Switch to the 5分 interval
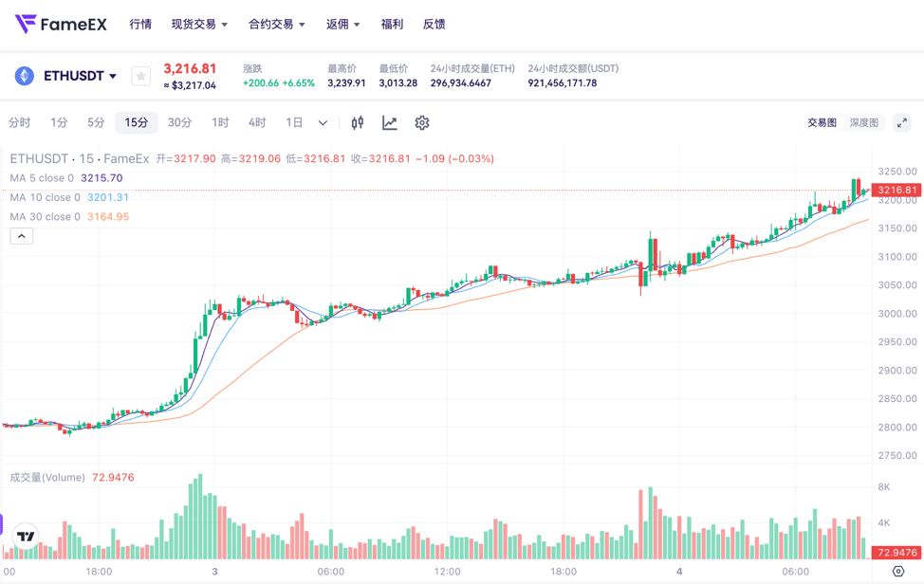The height and width of the screenshot is (584, 924). click(x=96, y=123)
